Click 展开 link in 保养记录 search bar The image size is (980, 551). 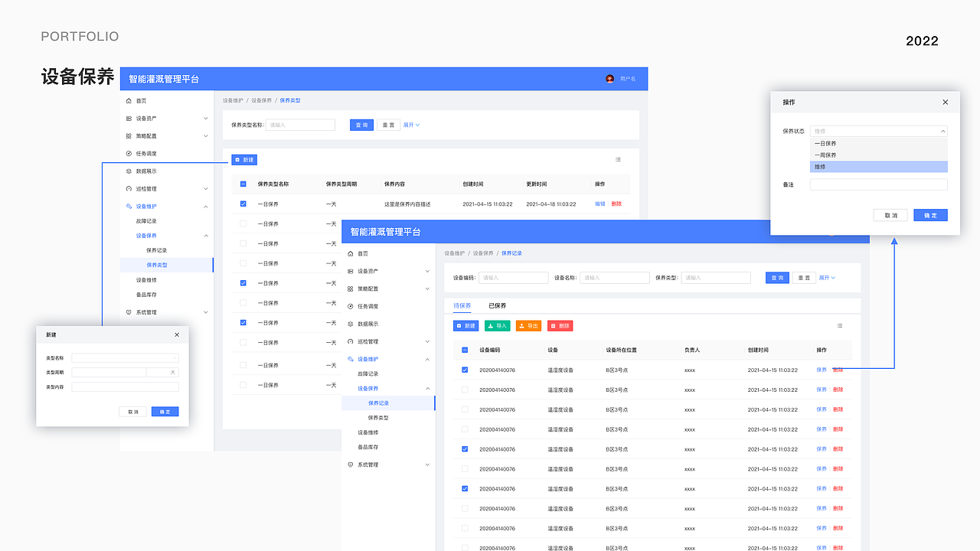click(827, 278)
